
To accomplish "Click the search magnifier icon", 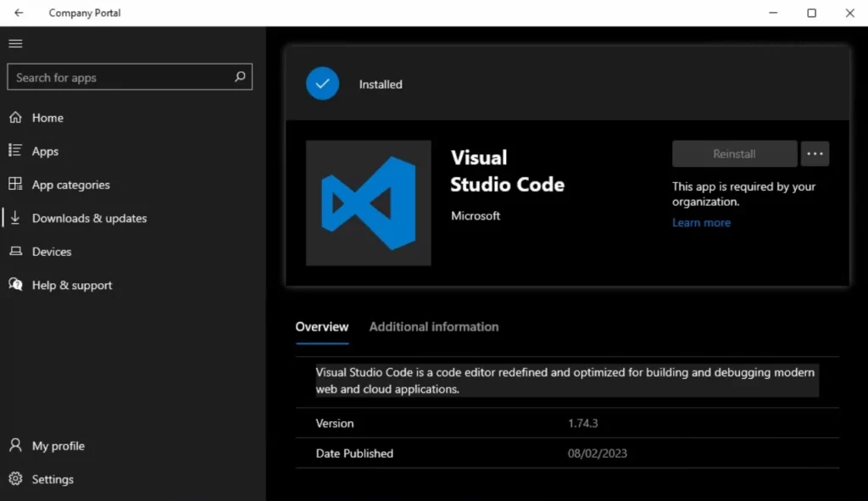I will coord(240,77).
